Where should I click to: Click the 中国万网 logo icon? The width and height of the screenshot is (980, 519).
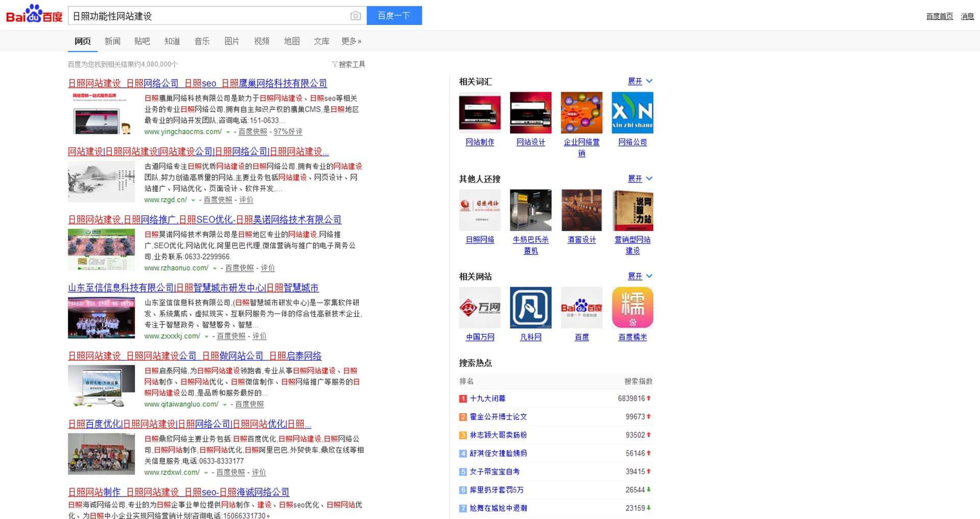click(480, 308)
